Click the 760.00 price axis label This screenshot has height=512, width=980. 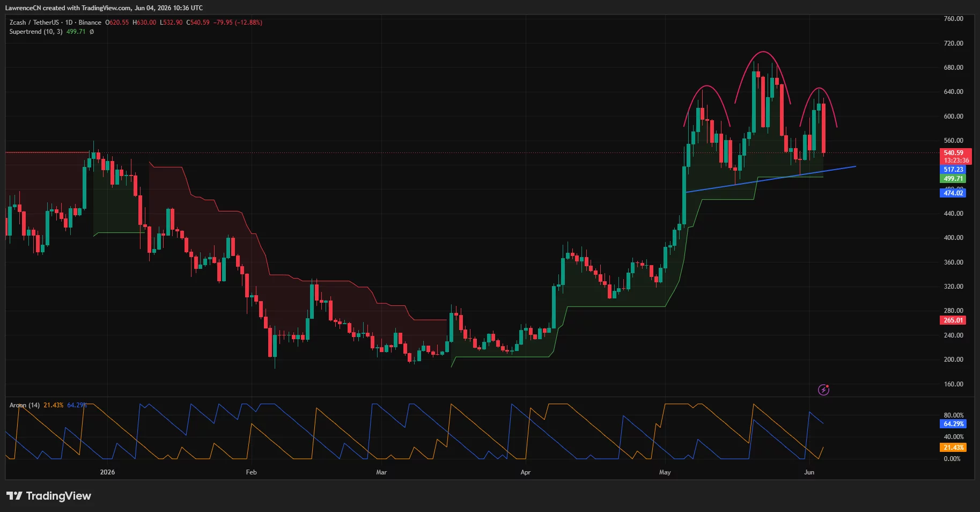coord(953,19)
